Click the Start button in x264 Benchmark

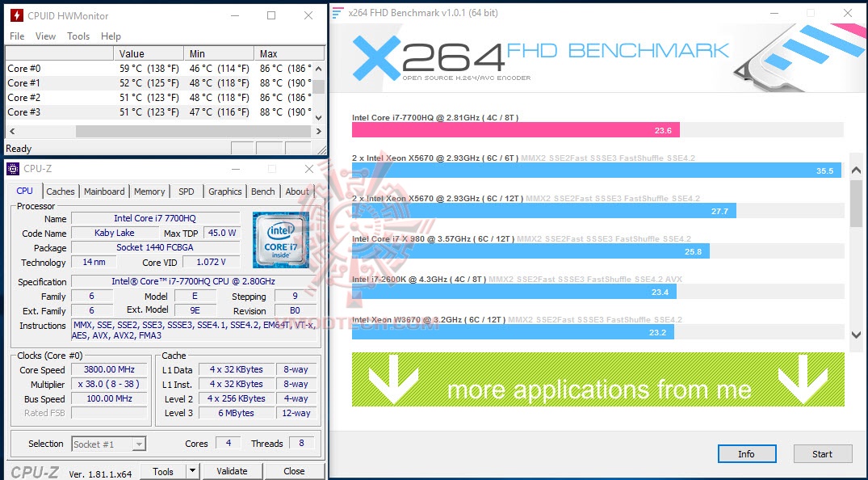[822, 454]
